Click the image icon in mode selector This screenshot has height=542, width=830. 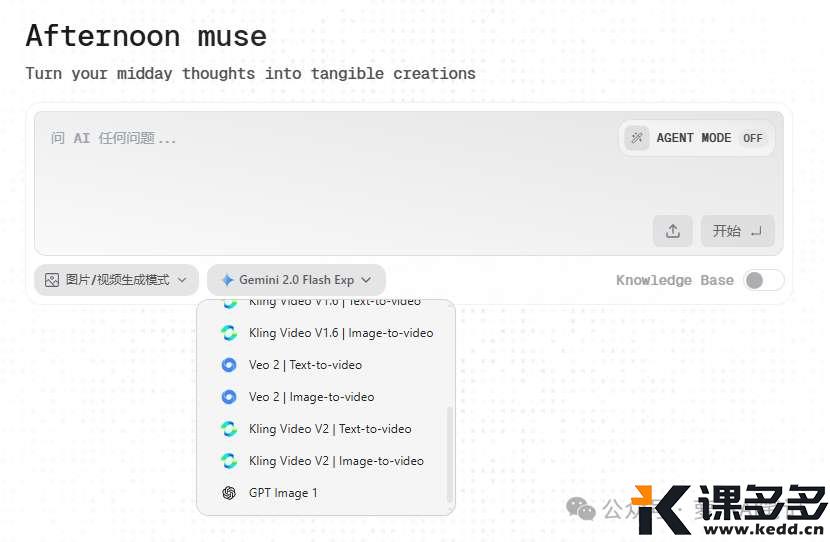click(x=52, y=280)
